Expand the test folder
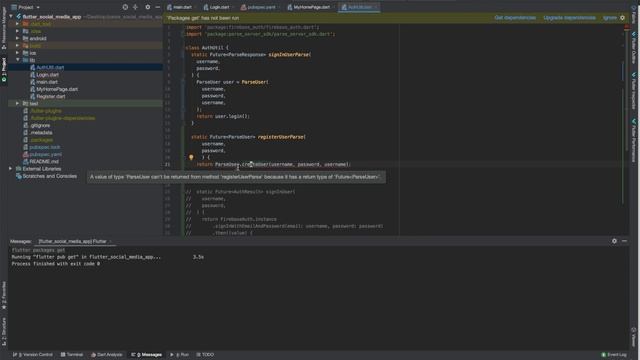 click(18, 104)
